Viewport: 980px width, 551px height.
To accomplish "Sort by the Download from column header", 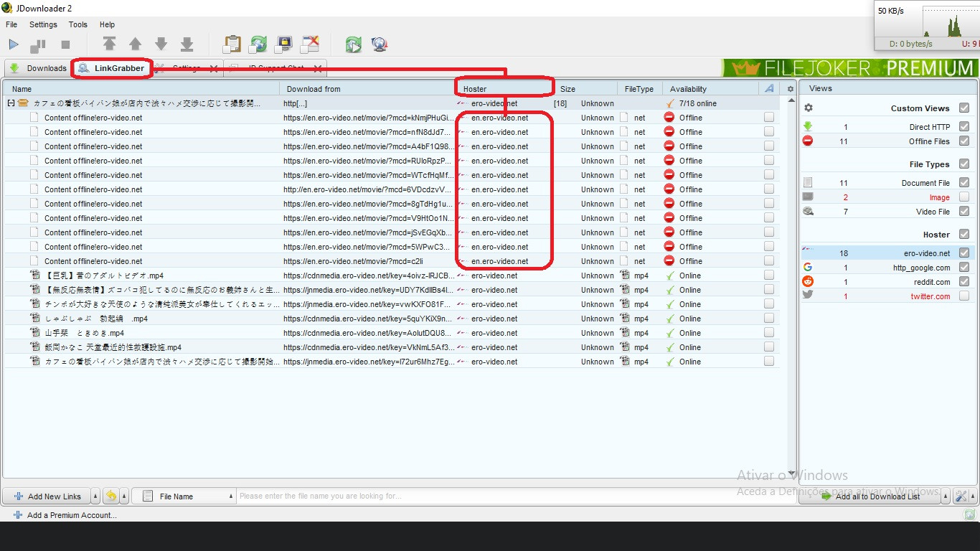I will (x=367, y=89).
